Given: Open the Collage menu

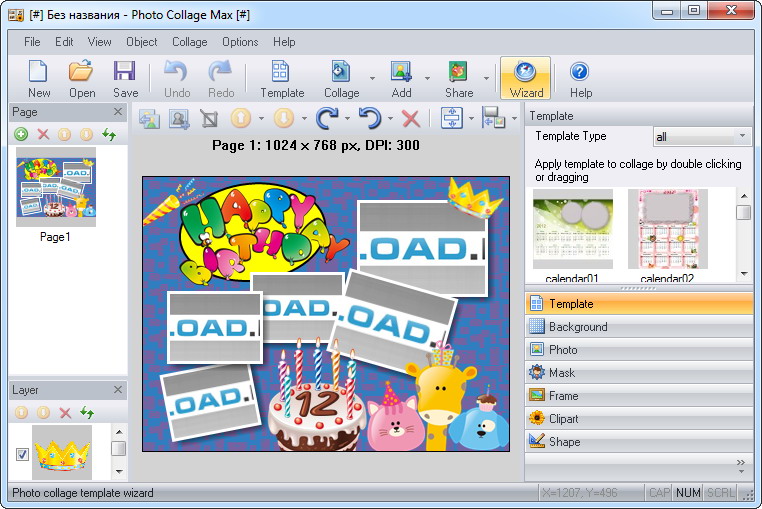Looking at the screenshot, I should 190,42.
